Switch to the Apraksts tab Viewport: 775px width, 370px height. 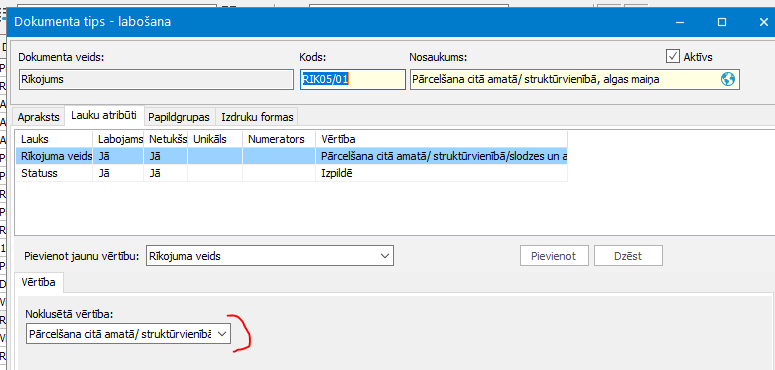click(39, 117)
